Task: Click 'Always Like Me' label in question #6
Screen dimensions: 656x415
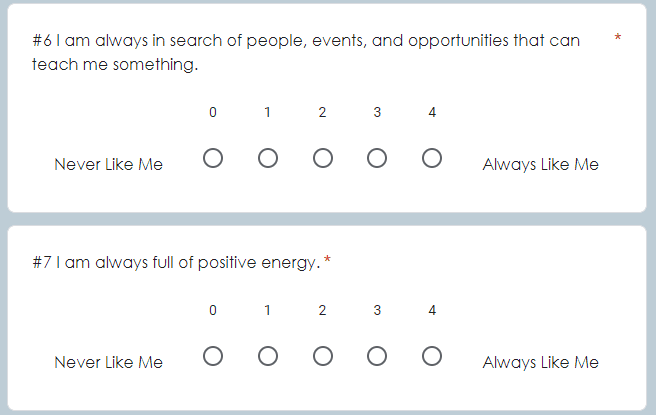Action: [541, 164]
